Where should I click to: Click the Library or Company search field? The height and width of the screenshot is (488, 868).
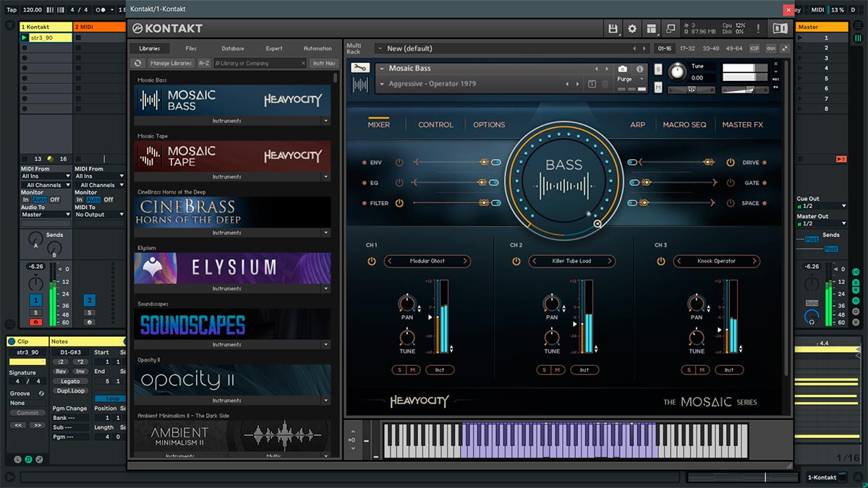(260, 64)
